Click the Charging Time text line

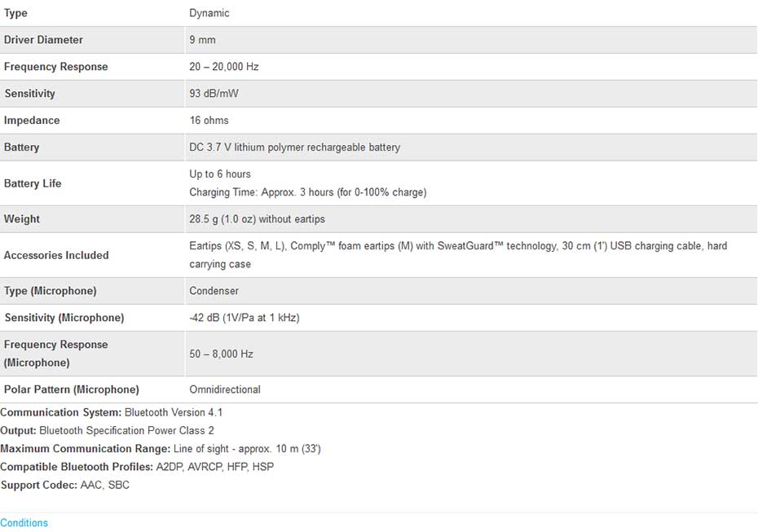tap(307, 193)
